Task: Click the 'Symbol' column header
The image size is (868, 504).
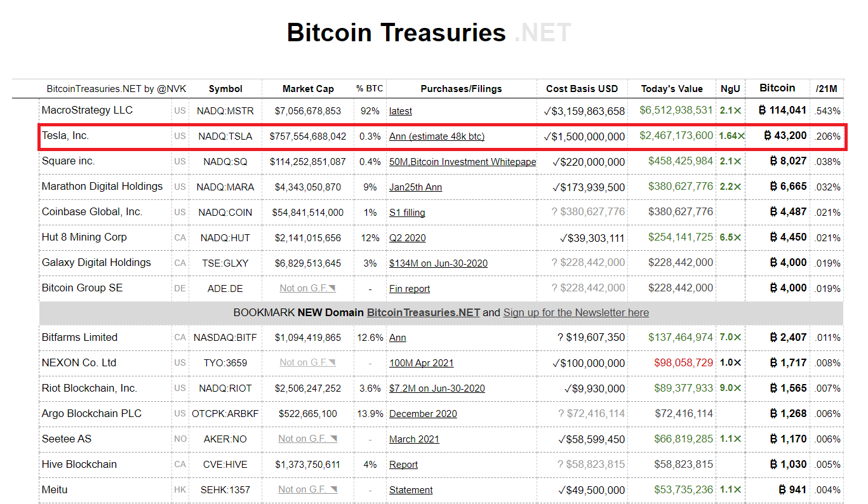Action: (225, 89)
